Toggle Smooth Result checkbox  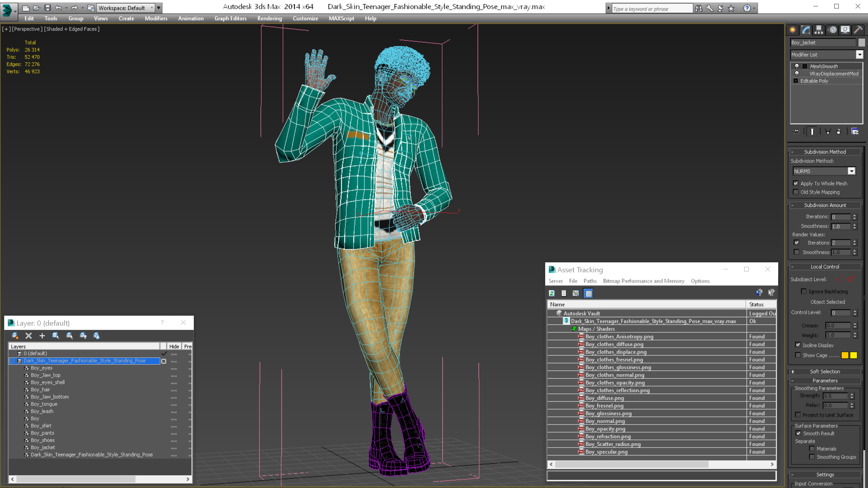(x=799, y=433)
